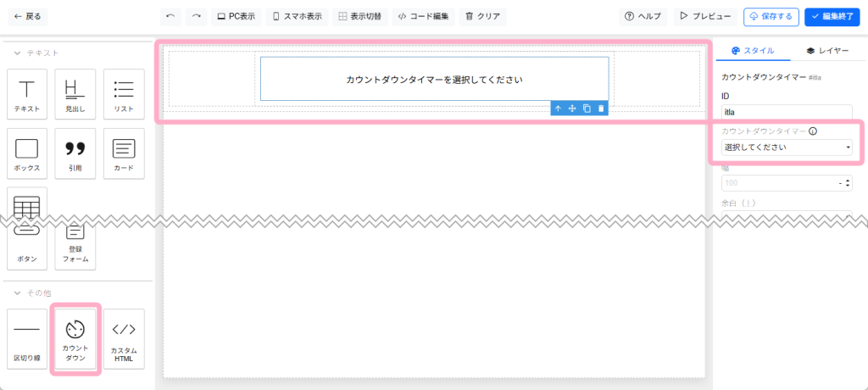Screen dimensions: 868x390
Task: Open the カウントダウンタイマー dropdown
Action: pyautogui.click(x=786, y=148)
